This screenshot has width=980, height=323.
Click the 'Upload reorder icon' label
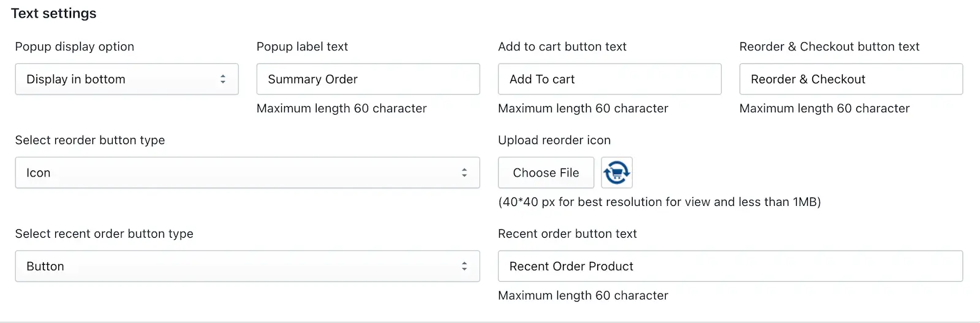pyautogui.click(x=554, y=140)
